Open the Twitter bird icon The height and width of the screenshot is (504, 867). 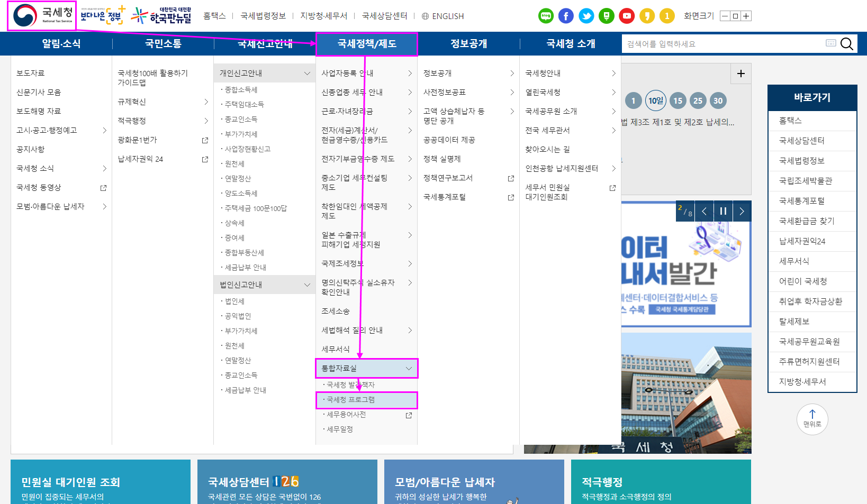(586, 16)
